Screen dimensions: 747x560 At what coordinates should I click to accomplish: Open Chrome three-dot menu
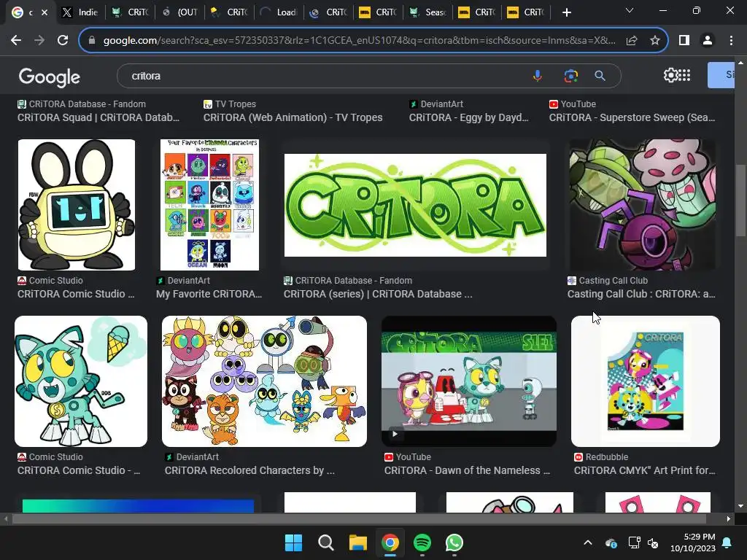pos(731,41)
